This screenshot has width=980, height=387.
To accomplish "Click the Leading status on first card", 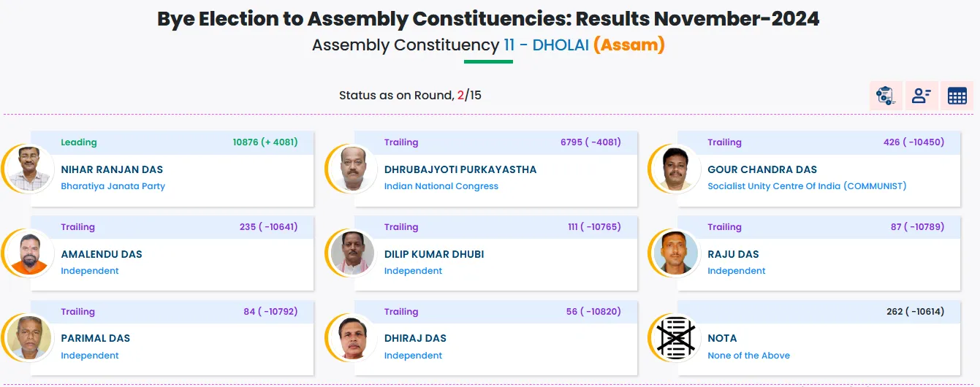I will [x=79, y=142].
